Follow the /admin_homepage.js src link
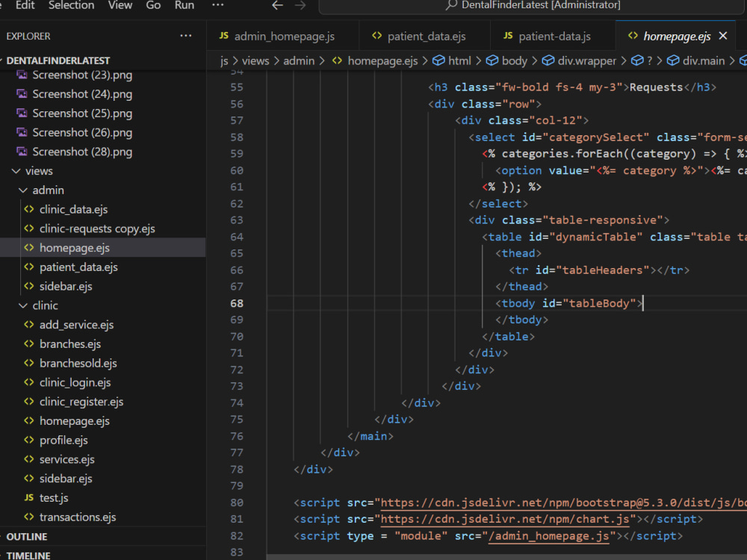Screen dimensions: 747x560 click(x=549, y=536)
